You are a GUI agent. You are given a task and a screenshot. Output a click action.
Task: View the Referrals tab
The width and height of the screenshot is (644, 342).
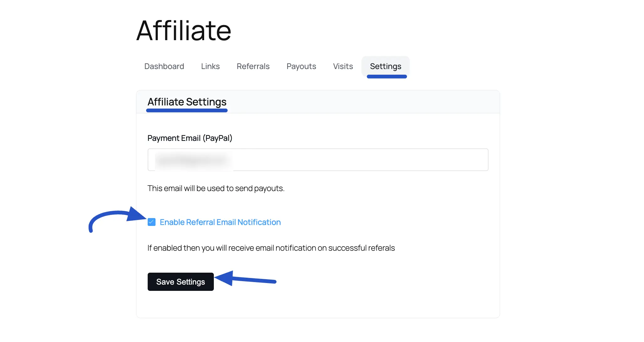[253, 66]
